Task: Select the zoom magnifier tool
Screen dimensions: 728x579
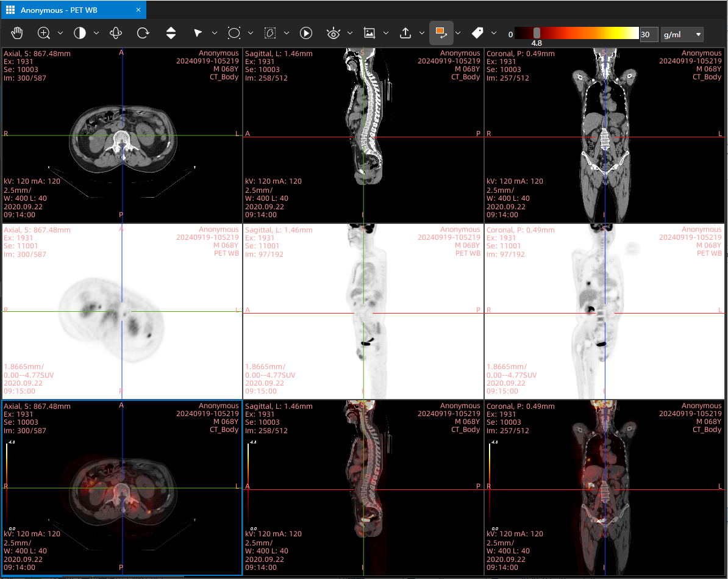Action: pos(44,33)
